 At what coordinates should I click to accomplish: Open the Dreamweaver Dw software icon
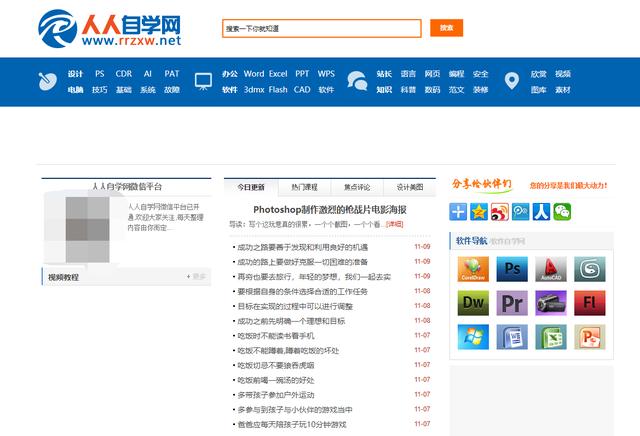[x=473, y=303]
